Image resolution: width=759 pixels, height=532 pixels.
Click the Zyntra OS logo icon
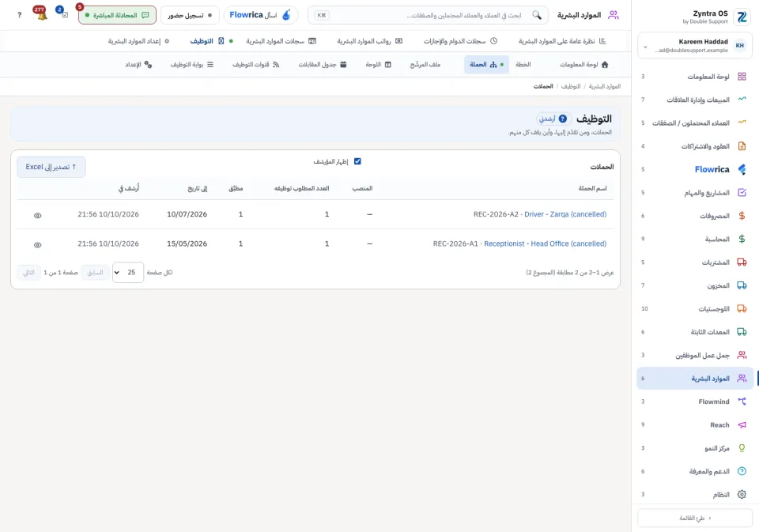tap(742, 17)
